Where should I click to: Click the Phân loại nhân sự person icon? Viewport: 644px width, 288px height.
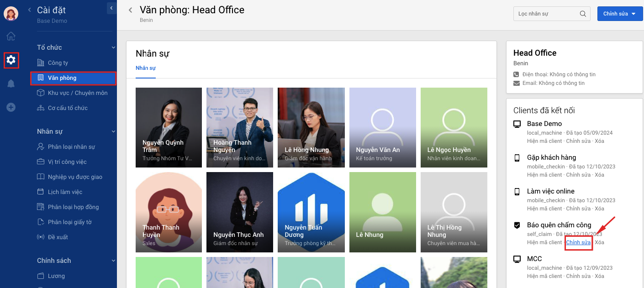click(x=41, y=147)
